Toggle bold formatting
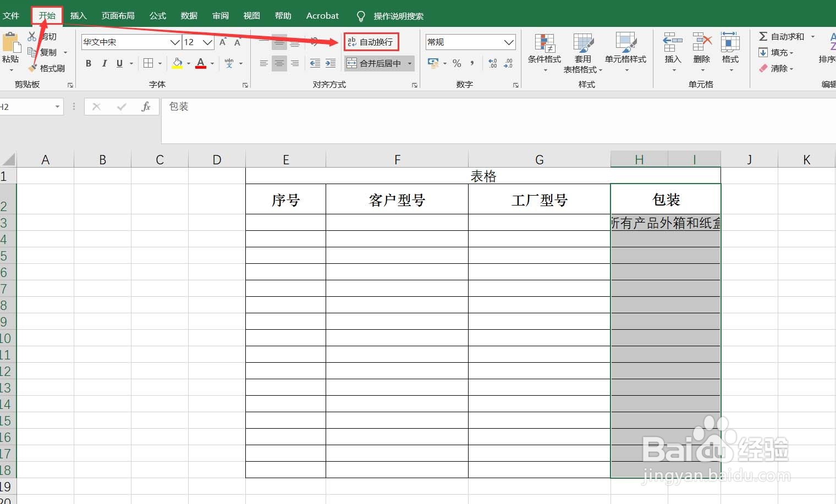Image resolution: width=836 pixels, height=504 pixels. pos(88,63)
